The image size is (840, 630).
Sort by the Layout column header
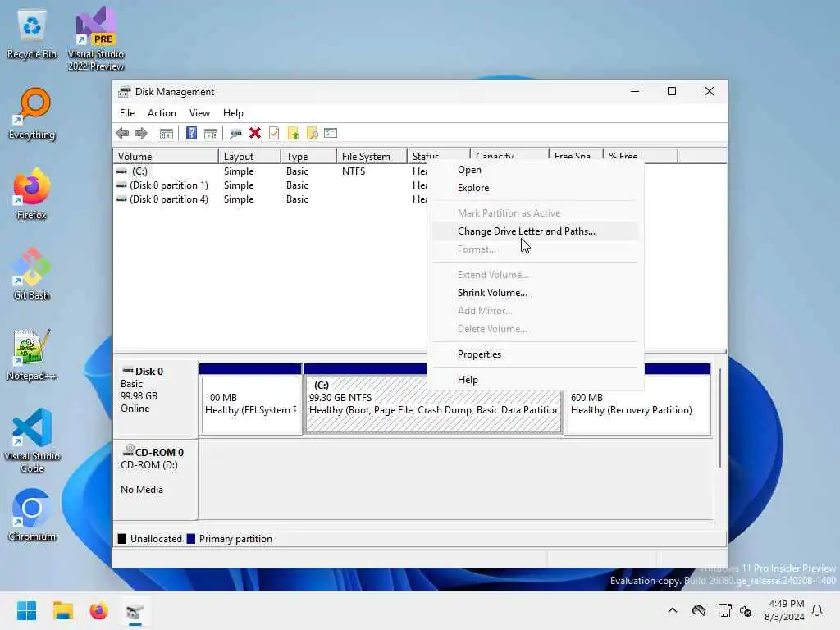point(249,157)
